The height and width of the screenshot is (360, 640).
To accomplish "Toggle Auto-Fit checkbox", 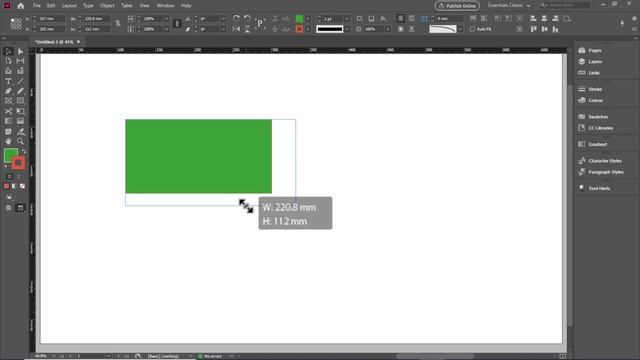I will (x=472, y=29).
